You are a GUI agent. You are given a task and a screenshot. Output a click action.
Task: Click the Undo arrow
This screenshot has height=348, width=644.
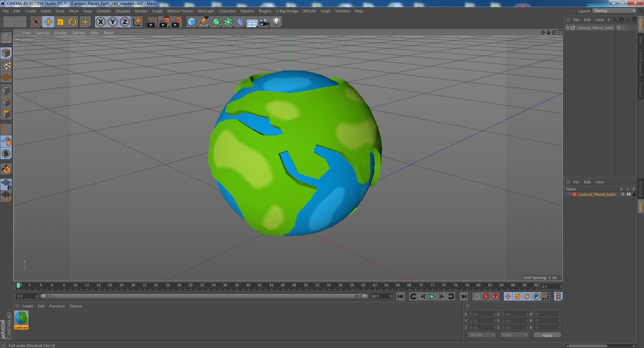[x=9, y=22]
